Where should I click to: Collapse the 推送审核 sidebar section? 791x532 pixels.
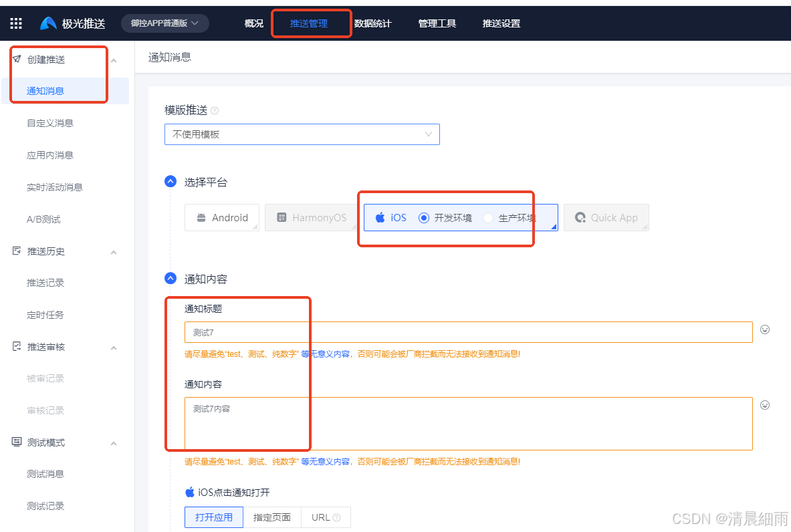click(x=114, y=348)
